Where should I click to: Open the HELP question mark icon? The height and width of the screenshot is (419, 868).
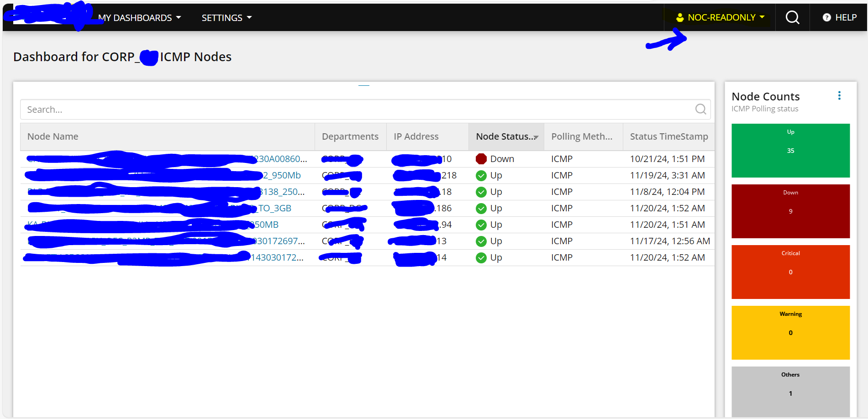point(826,17)
